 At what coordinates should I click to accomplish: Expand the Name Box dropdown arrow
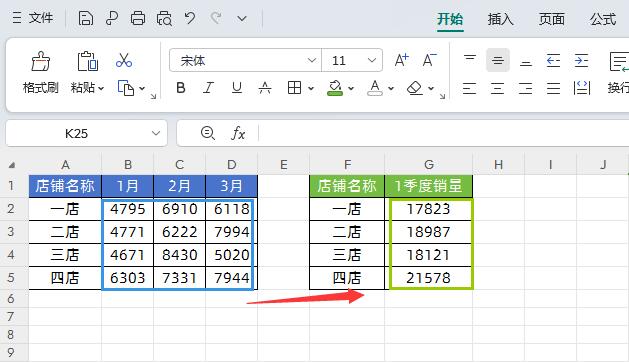coord(156,133)
